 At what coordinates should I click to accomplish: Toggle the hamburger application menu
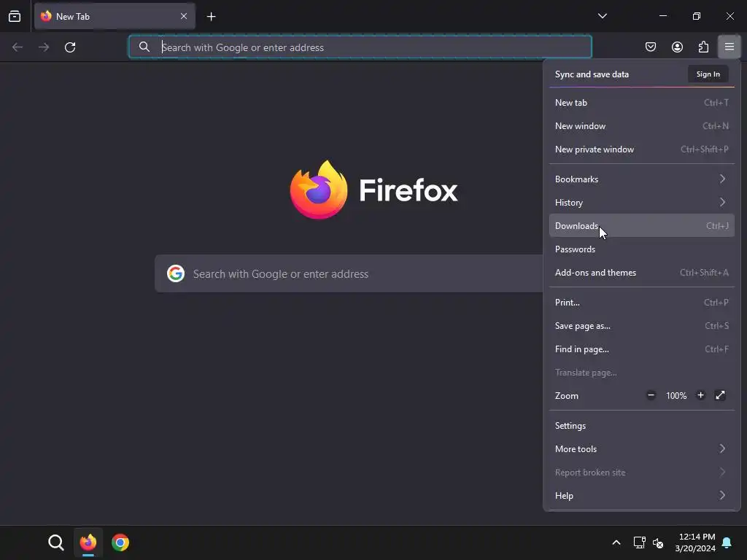(729, 47)
